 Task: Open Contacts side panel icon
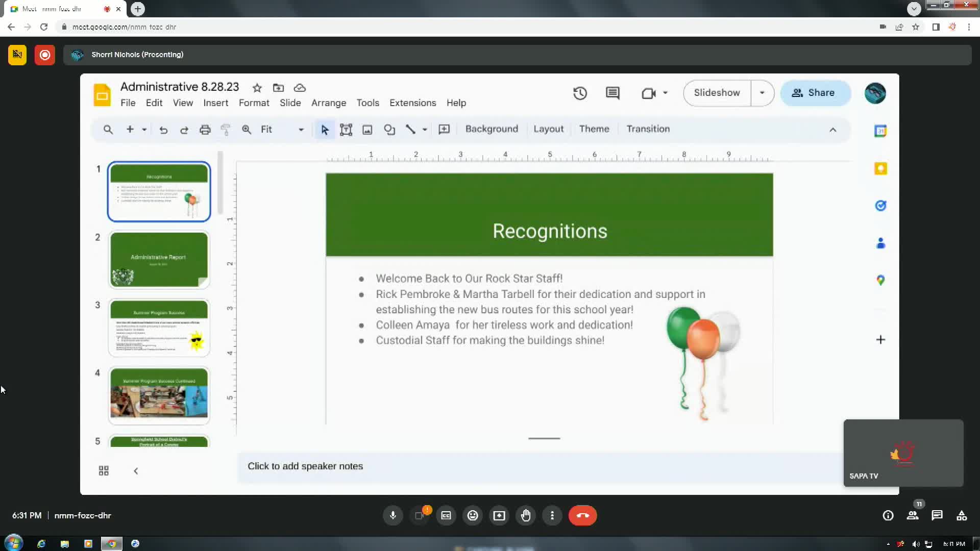click(880, 243)
